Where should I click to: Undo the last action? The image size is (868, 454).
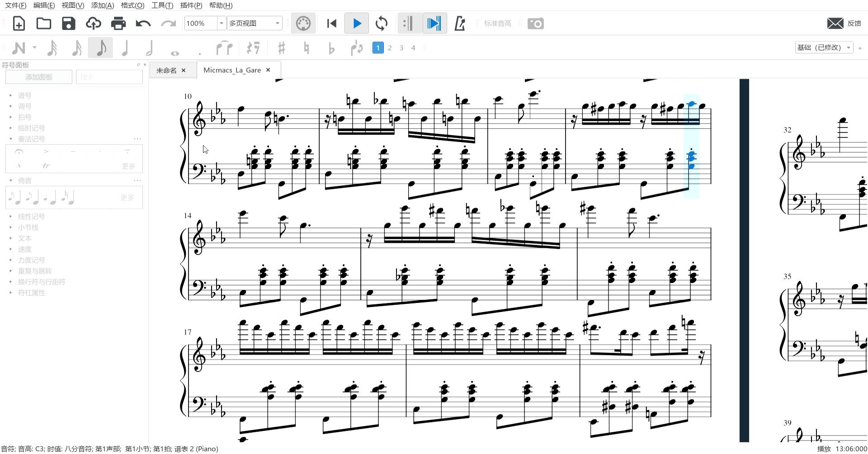[143, 24]
